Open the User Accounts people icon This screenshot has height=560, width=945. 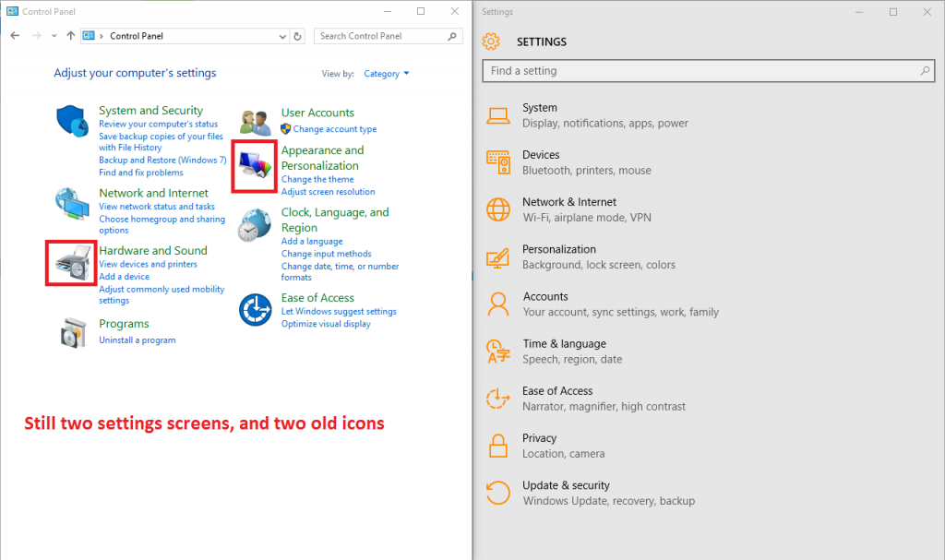click(x=255, y=123)
